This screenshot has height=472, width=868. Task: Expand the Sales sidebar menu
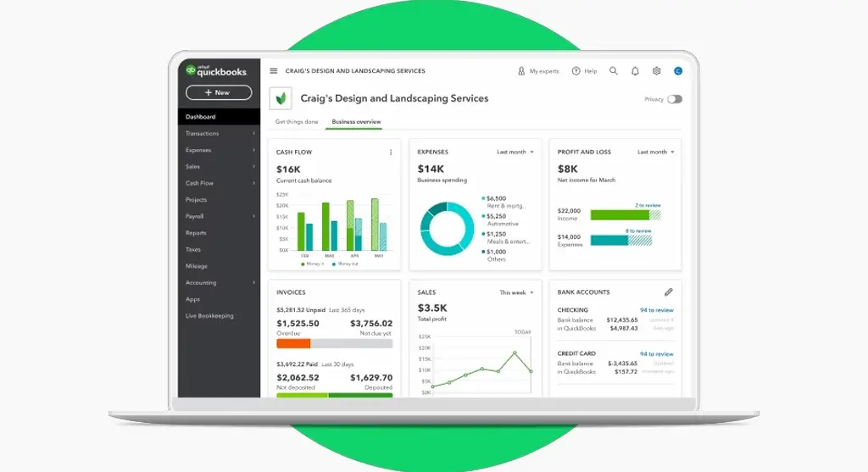tap(220, 167)
